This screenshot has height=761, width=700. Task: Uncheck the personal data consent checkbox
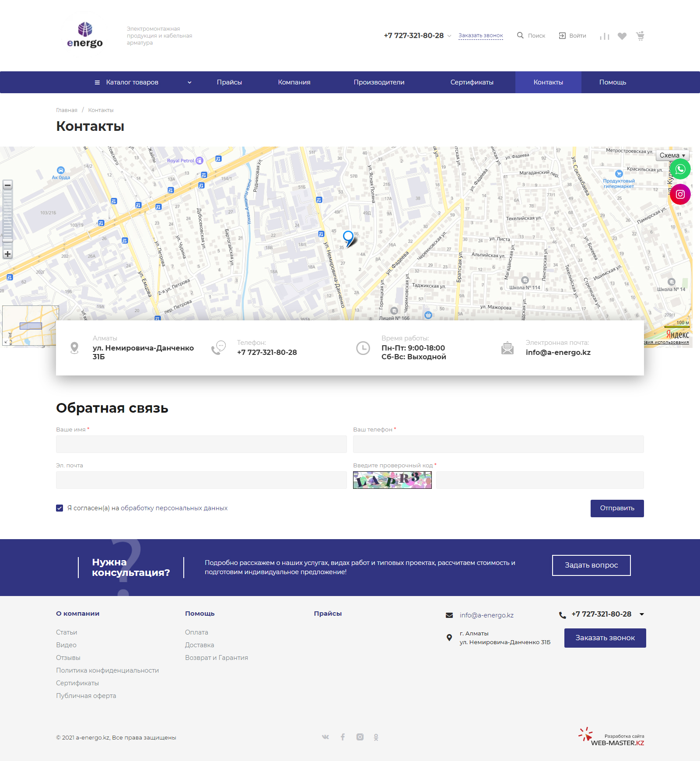(59, 508)
